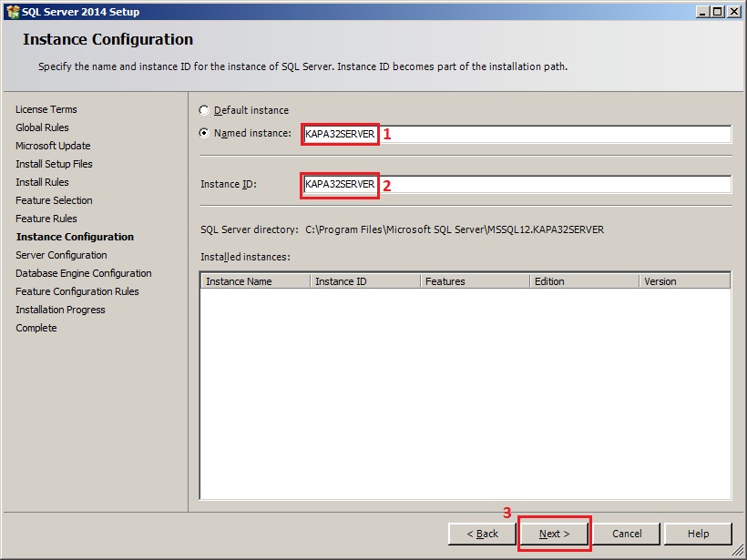The height and width of the screenshot is (560, 747).
Task: Maximize the setup window
Action: pos(717,12)
